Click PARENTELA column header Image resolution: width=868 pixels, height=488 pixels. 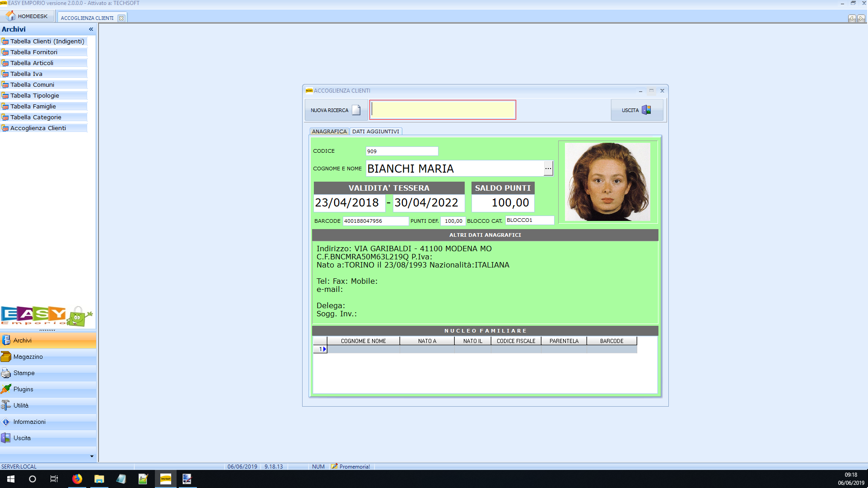[564, 341]
